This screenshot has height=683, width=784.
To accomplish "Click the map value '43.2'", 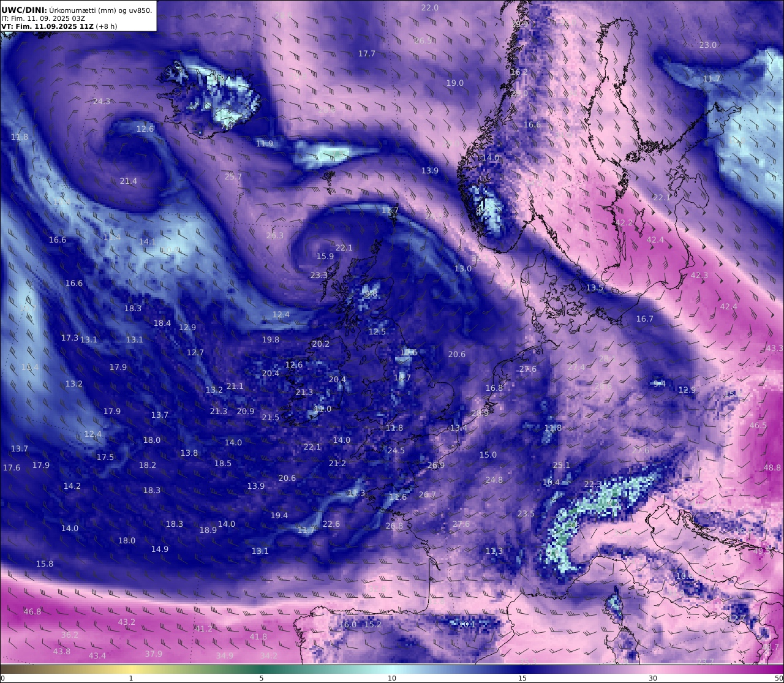I will coord(127,622).
